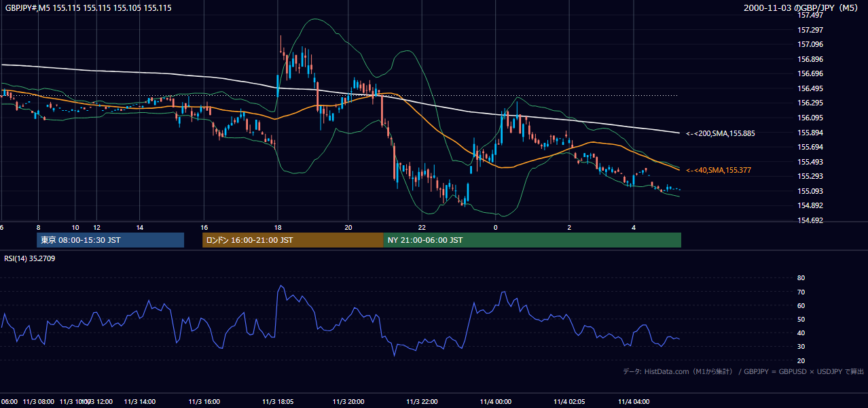Image resolution: width=868 pixels, height=408 pixels.
Task: Click hour tick 22 on the price chart axis
Action: 422,227
